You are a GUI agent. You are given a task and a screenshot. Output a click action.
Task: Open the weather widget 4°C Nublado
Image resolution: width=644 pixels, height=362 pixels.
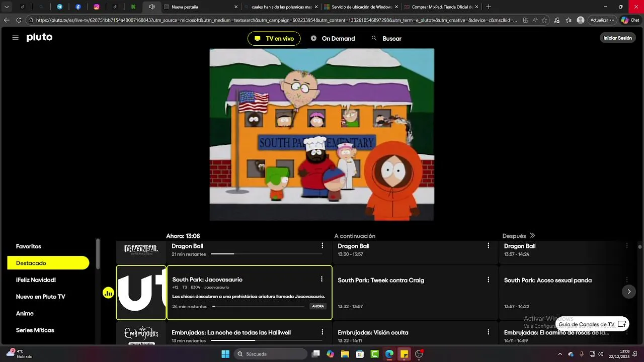[19, 354]
